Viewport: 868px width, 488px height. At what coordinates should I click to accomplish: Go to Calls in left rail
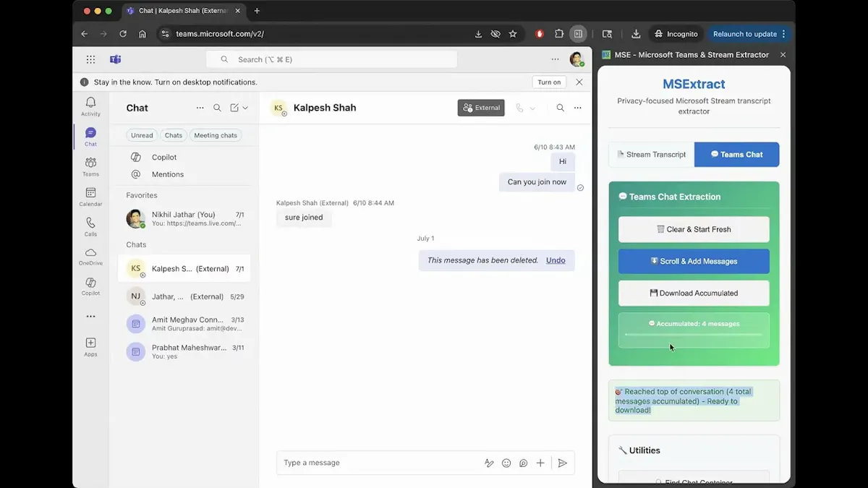tap(90, 227)
